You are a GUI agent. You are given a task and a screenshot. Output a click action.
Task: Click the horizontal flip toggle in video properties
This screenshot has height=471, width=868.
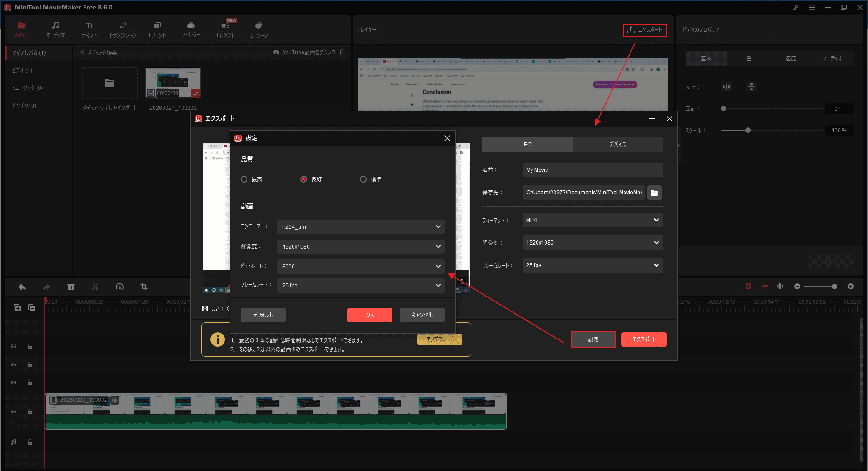(x=726, y=87)
